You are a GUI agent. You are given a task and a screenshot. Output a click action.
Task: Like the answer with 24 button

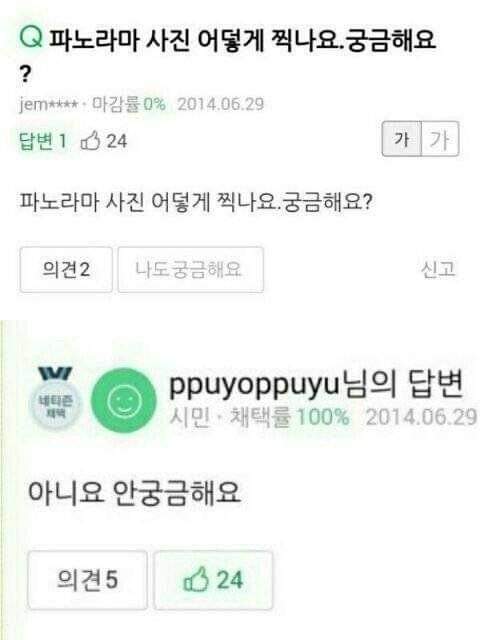[x=213, y=580]
